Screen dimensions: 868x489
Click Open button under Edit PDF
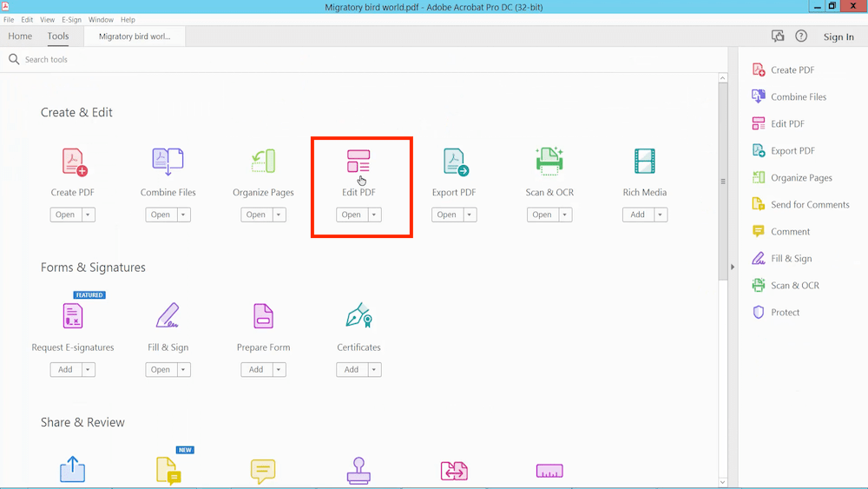(x=352, y=215)
